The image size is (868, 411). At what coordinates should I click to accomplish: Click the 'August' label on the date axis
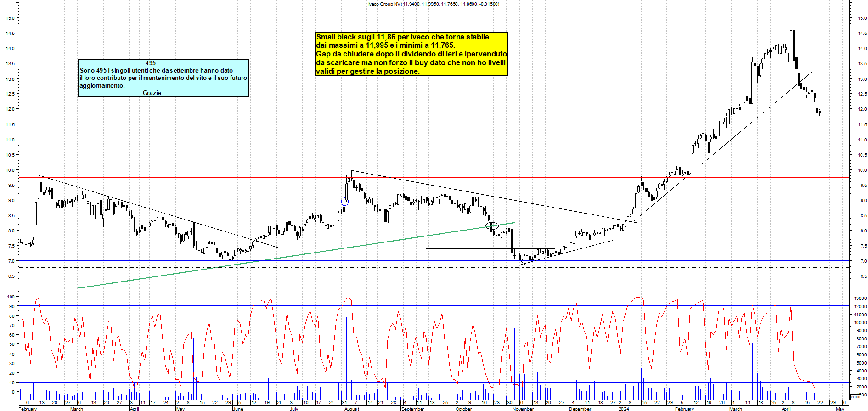point(352,409)
